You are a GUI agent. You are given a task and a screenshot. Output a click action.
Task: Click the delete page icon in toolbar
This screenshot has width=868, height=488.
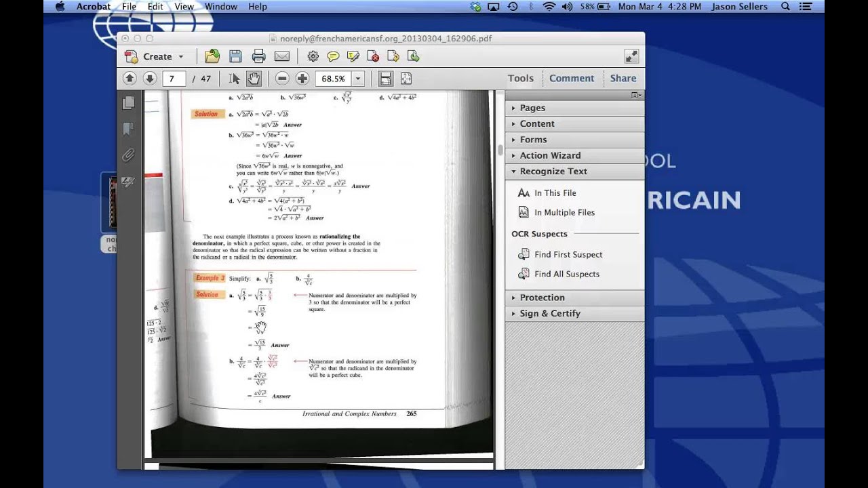(x=373, y=56)
